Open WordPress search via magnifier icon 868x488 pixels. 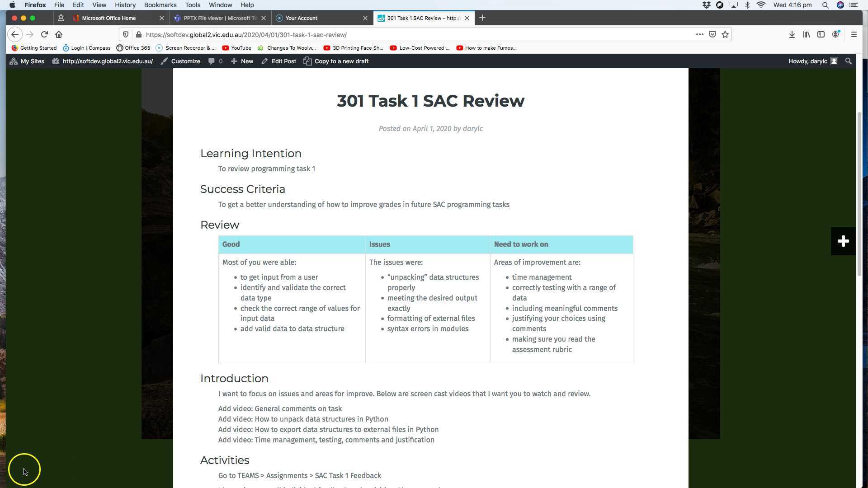(848, 61)
